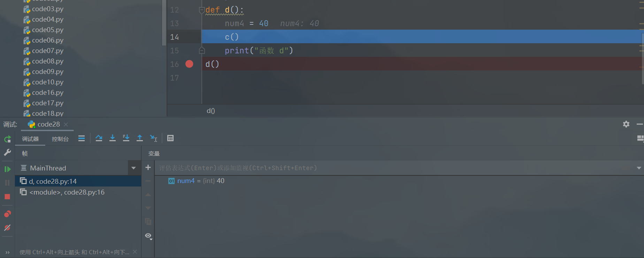The image size is (644, 258).
Task: Duplicate the selected watch
Action: 148,222
